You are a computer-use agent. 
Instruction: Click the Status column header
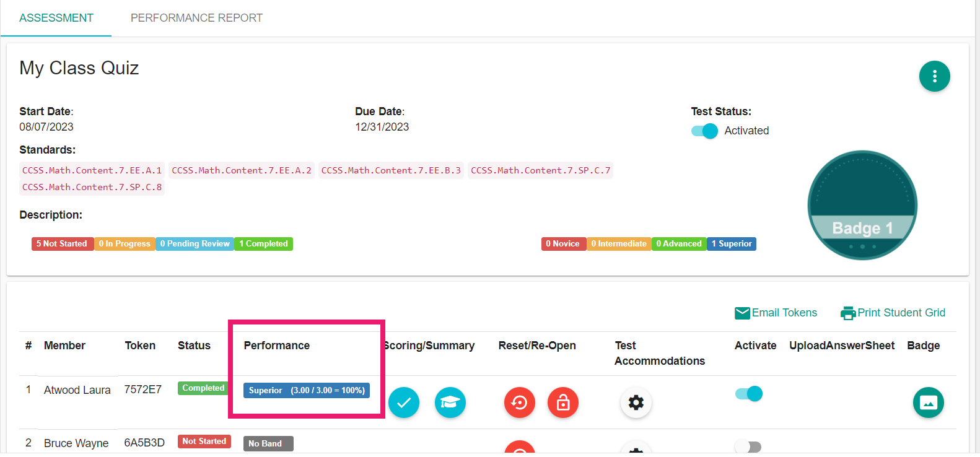[194, 346]
